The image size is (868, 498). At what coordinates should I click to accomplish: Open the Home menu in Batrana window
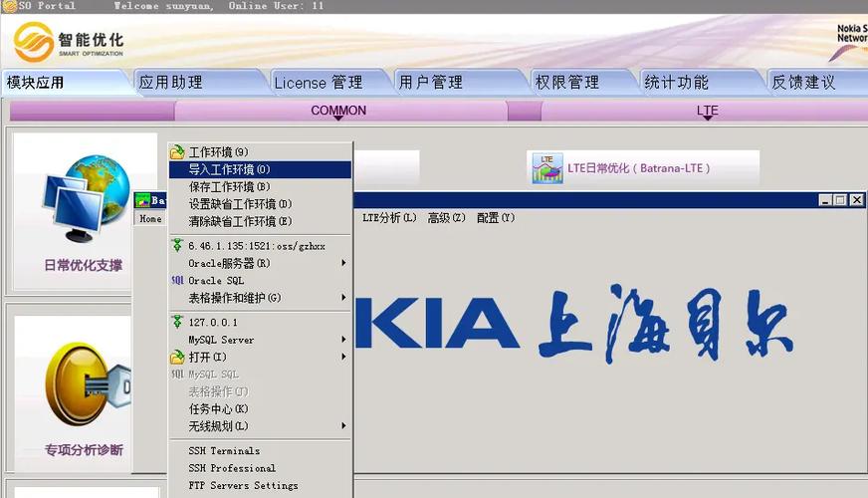[150, 219]
